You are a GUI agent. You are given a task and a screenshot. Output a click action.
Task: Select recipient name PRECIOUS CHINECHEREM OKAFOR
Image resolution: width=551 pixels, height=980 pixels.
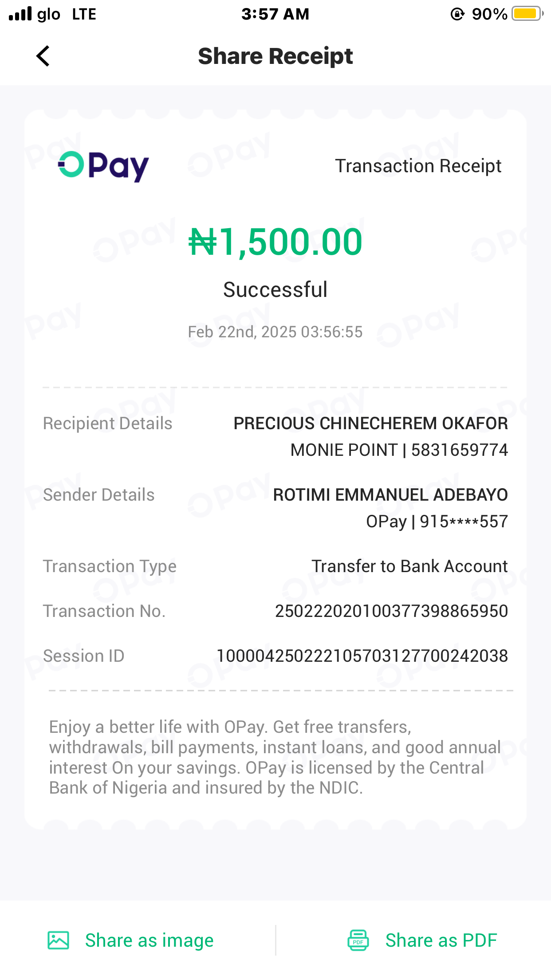[370, 423]
